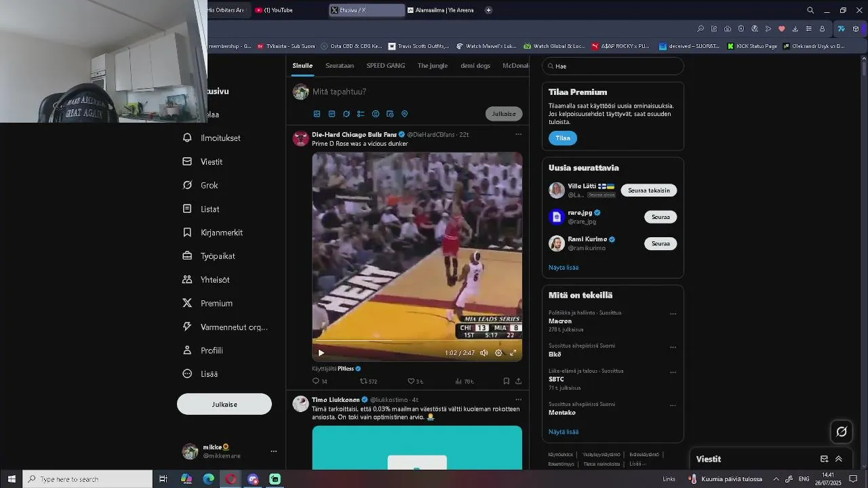Image resolution: width=868 pixels, height=488 pixels.
Task: Click the page vertical scrollbar
Action: [865, 68]
